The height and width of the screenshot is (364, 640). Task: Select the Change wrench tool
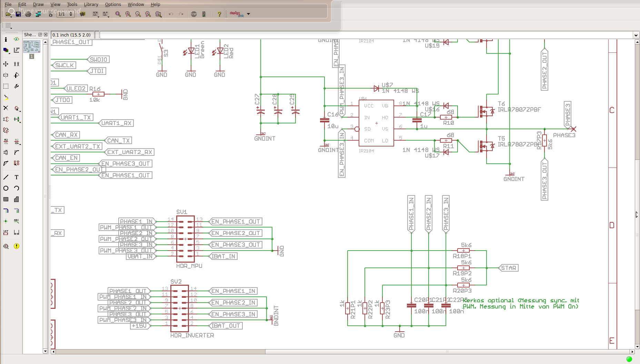tap(16, 86)
